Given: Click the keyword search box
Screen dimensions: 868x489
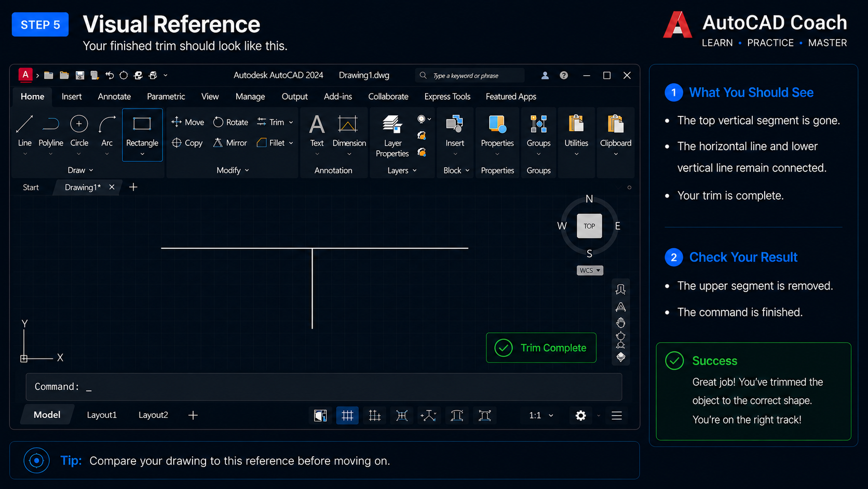Looking at the screenshot, I should pyautogui.click(x=470, y=75).
